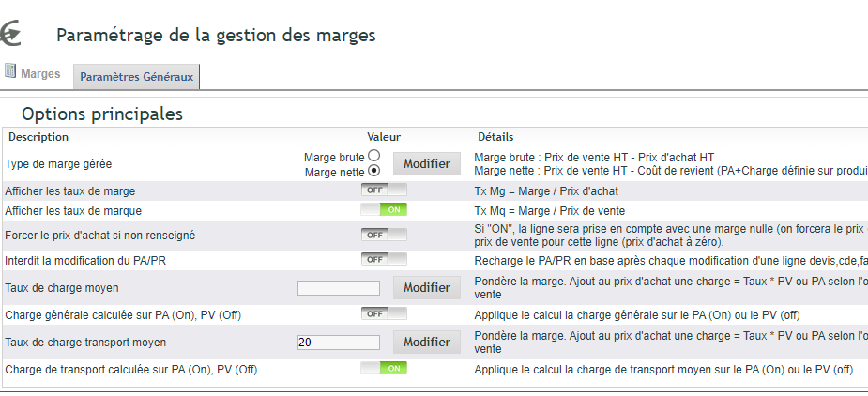Toggle Charge générale calculée sur PA switch
This screenshot has width=868, height=396.
pos(384,314)
